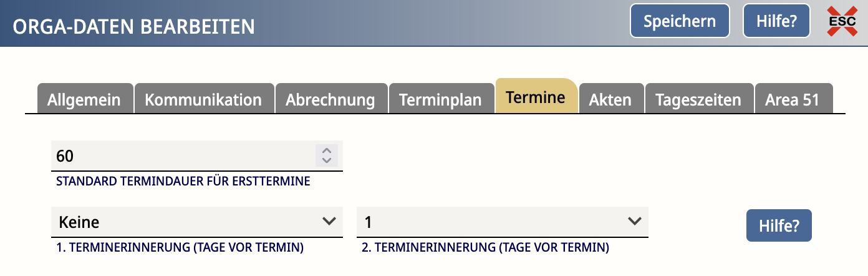Open the 2. Terminerinnerung dropdown showing 1
868x276 pixels.
(503, 222)
